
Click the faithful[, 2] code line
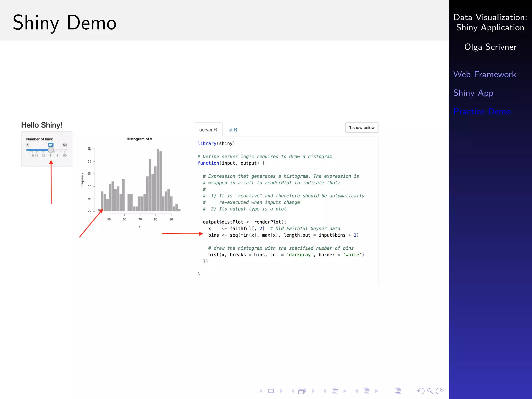pyautogui.click(x=274, y=229)
